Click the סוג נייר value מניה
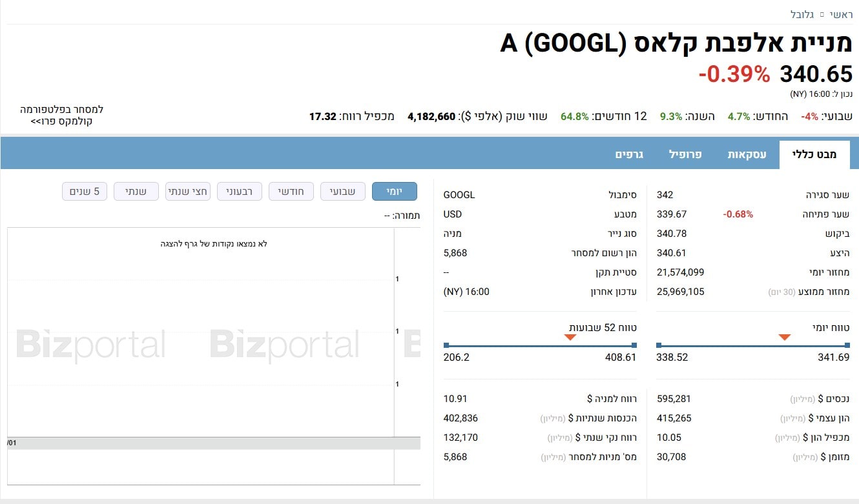The image size is (859, 504). (453, 234)
